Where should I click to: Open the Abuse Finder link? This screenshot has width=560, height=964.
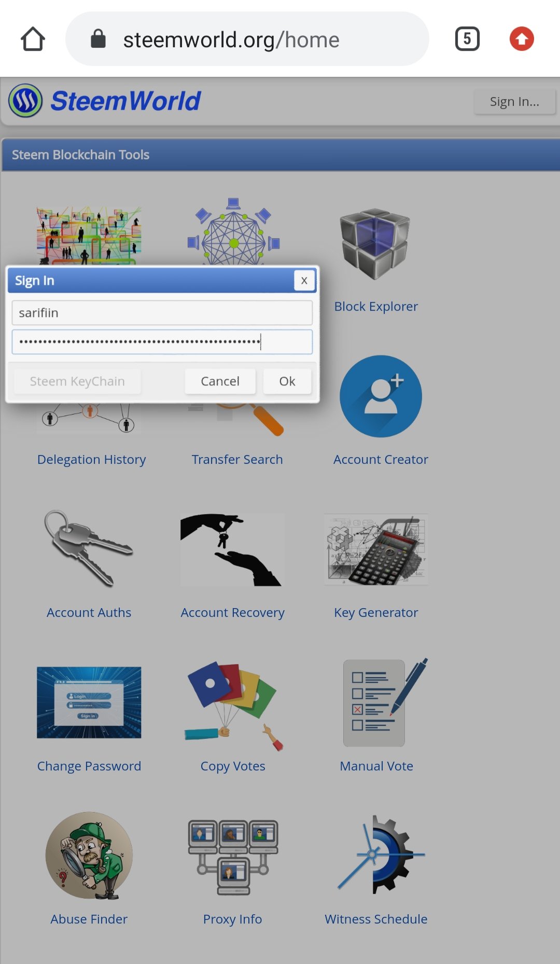tap(89, 919)
